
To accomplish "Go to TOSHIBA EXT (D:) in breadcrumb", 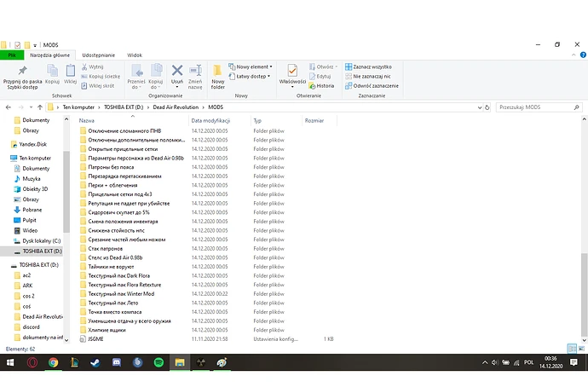I will point(124,107).
